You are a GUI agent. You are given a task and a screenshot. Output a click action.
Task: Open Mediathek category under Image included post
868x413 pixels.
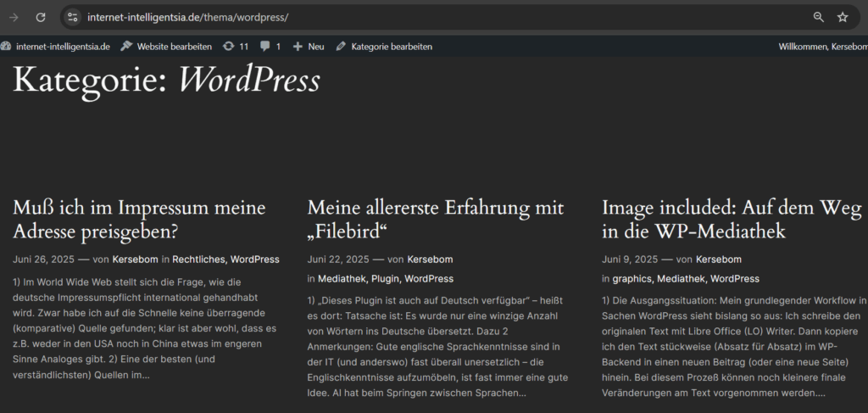pyautogui.click(x=681, y=278)
